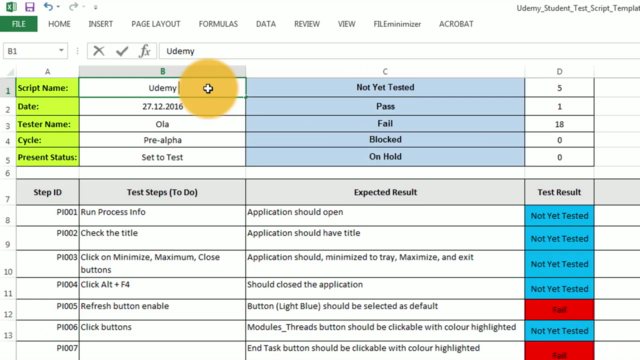Select the blue Not Yet Tested summary cell
Screen dimensions: 640x360
(x=385, y=87)
